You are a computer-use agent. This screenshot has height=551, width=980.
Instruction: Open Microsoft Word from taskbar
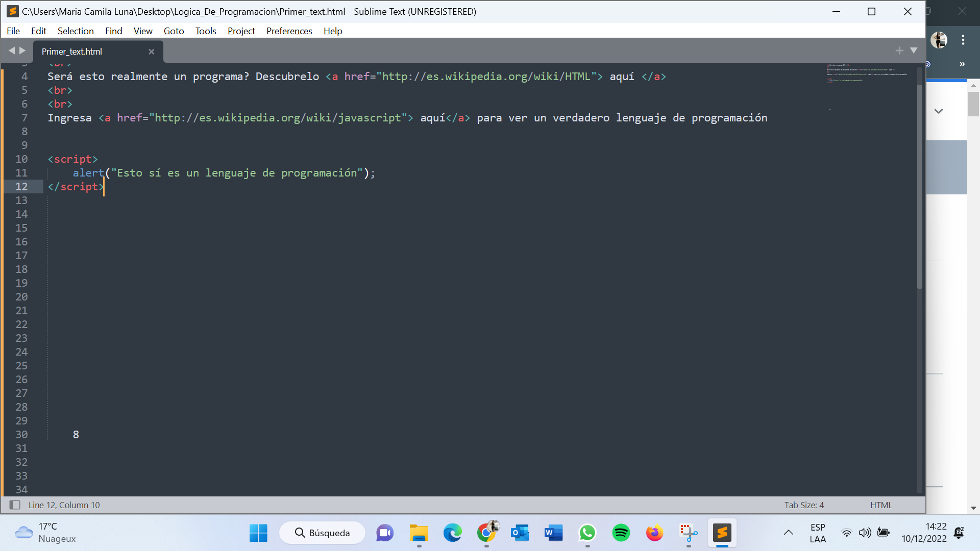click(x=554, y=533)
